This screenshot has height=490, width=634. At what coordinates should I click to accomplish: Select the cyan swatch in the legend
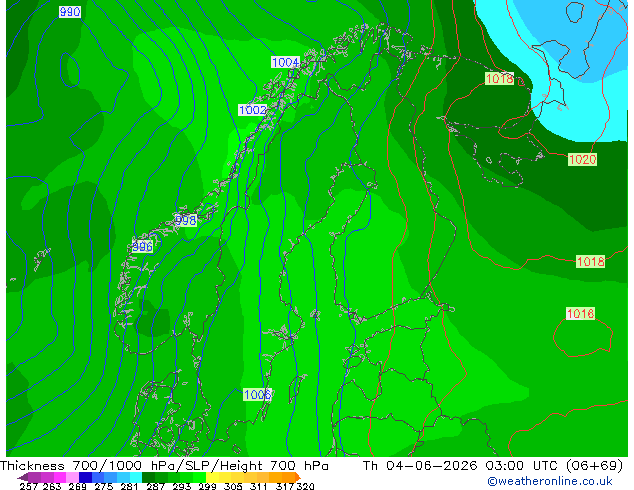tap(136, 477)
